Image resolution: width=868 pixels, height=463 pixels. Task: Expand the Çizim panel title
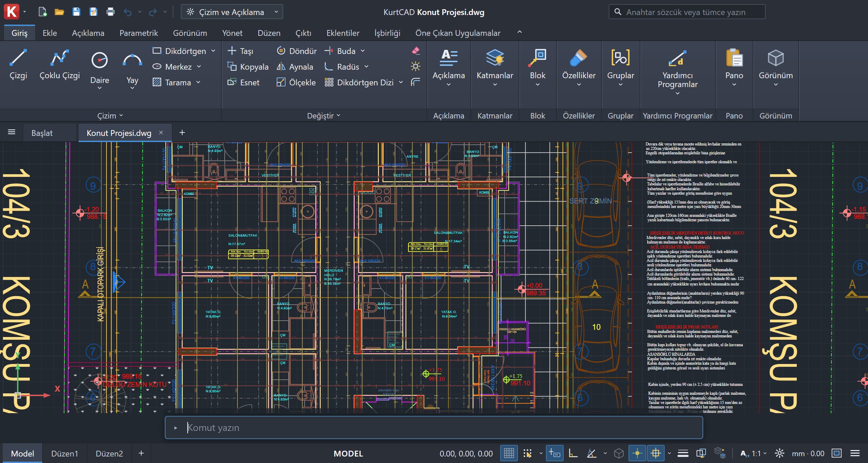click(110, 116)
